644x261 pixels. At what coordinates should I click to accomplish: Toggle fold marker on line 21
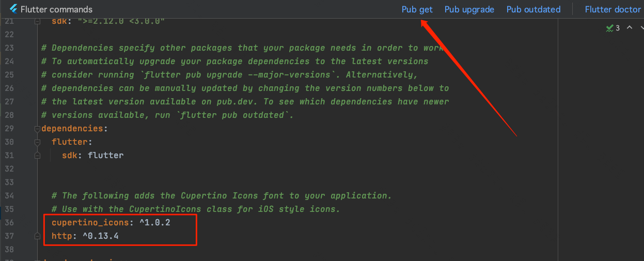[x=37, y=21]
